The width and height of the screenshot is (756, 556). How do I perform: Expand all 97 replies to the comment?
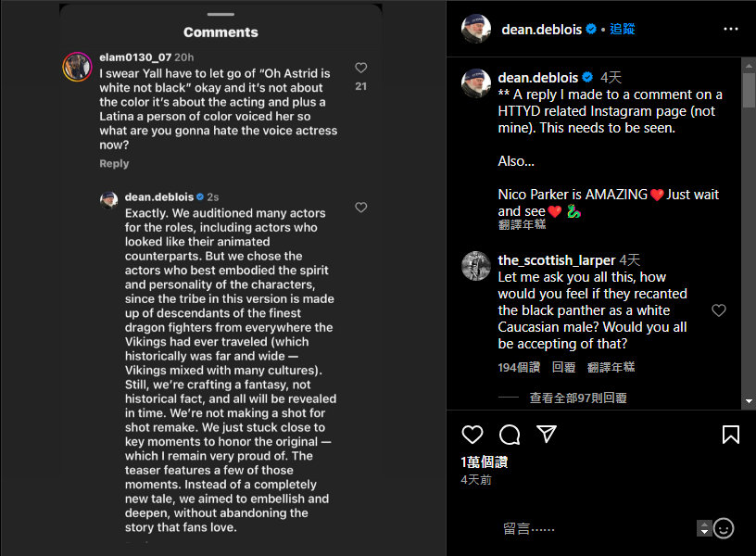pos(577,398)
